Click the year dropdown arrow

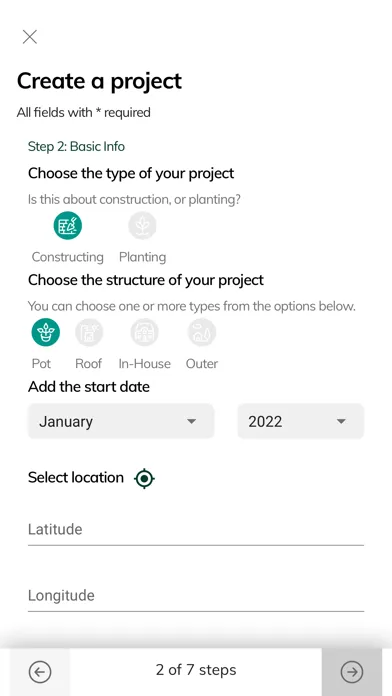[x=341, y=421]
